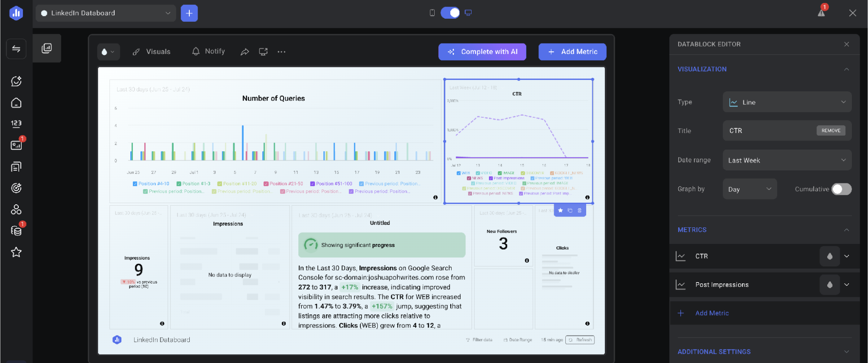Open the LinkedIn Databoard selector dropdown

106,13
